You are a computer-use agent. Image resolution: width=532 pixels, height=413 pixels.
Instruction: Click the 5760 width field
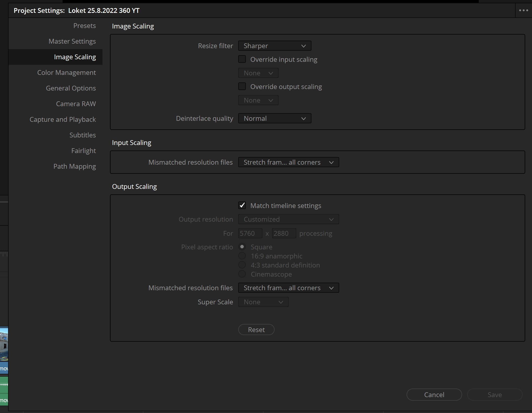(x=250, y=233)
